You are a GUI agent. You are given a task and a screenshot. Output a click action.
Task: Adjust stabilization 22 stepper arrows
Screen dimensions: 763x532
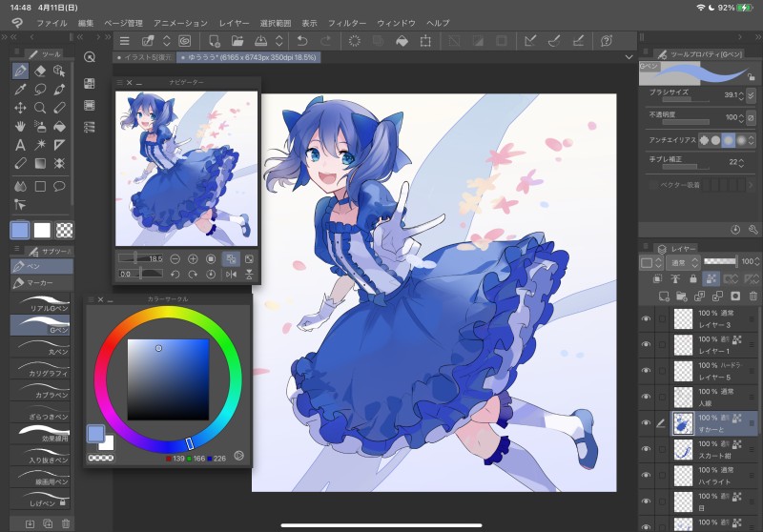click(741, 162)
